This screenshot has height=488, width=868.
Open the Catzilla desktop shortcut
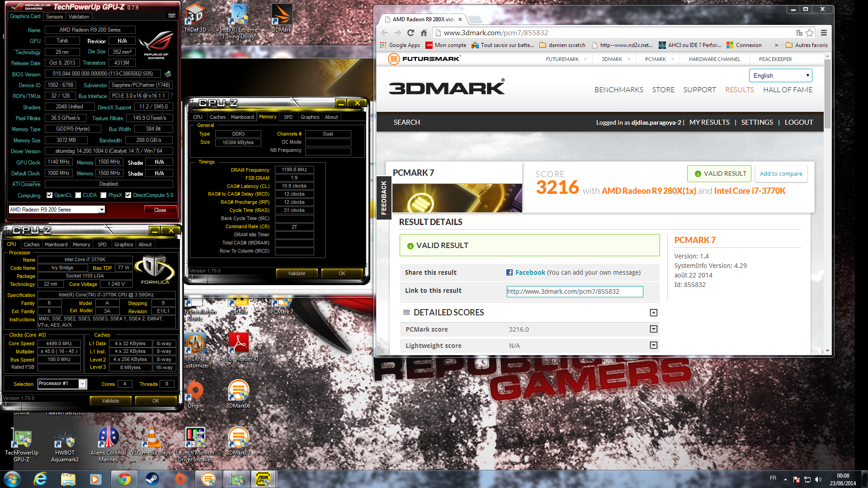[238, 306]
